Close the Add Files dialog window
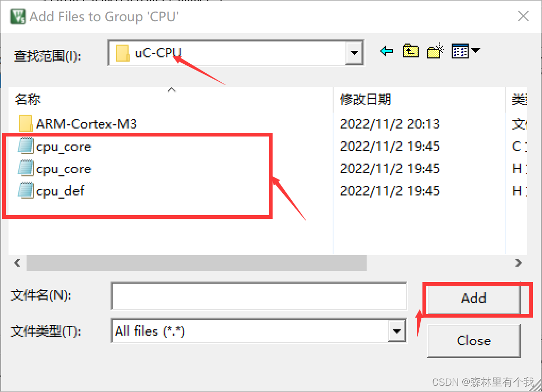This screenshot has height=392, width=542. point(523,16)
